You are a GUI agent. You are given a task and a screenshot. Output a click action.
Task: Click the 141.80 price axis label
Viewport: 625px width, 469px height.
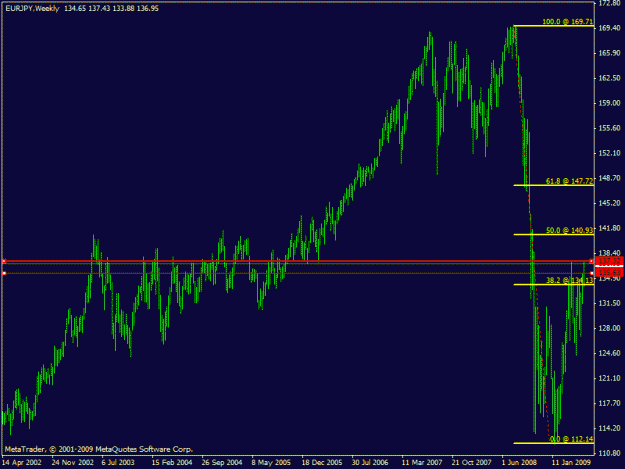609,228
